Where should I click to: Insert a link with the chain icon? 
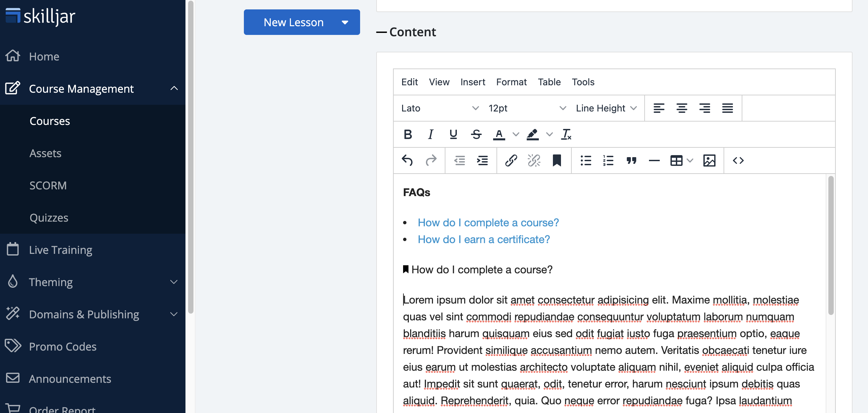(511, 161)
